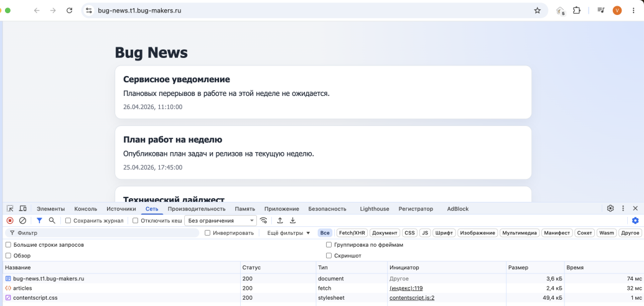Viewport: 644px width, 306px height.
Task: Filter requests by Изображение
Action: [477, 233]
